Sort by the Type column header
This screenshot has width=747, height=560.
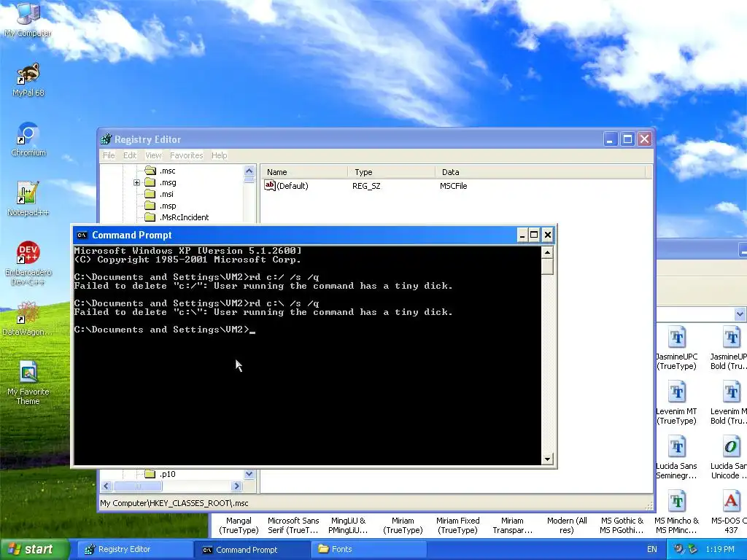pyautogui.click(x=391, y=172)
